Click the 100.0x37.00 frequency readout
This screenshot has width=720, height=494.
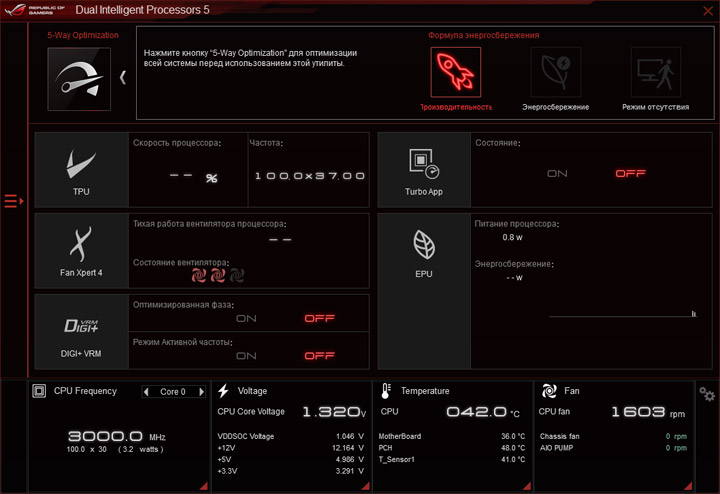coord(310,176)
